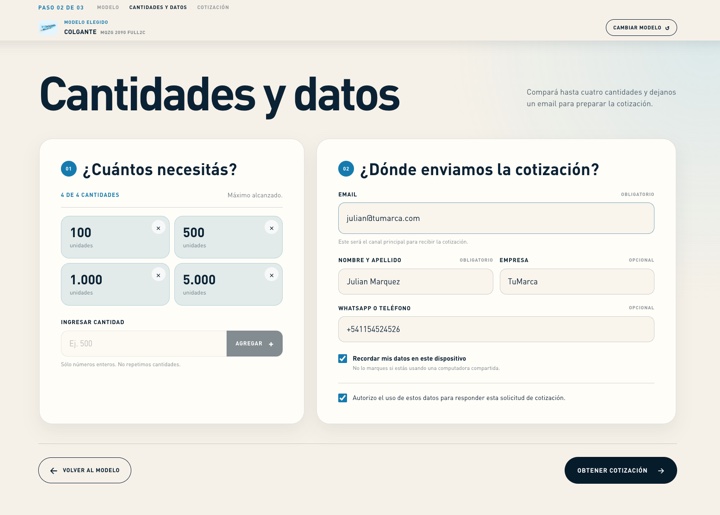
Task: Click the '¿Cuántos necesitás?' heading
Action: coord(160,169)
